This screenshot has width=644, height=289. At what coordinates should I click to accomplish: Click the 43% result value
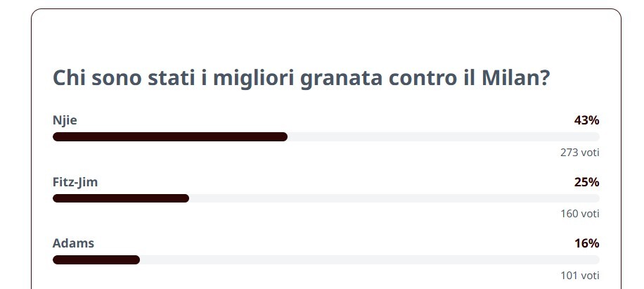587,121
